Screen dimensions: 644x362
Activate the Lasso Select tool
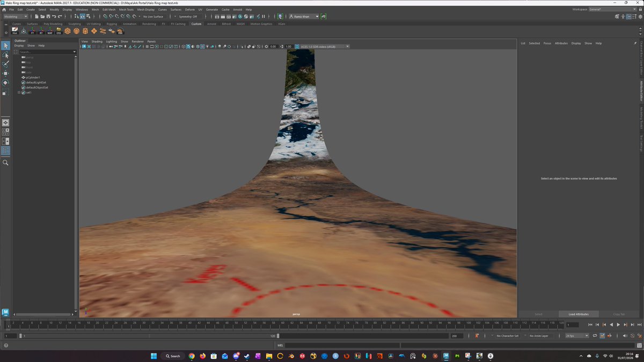tap(5, 55)
